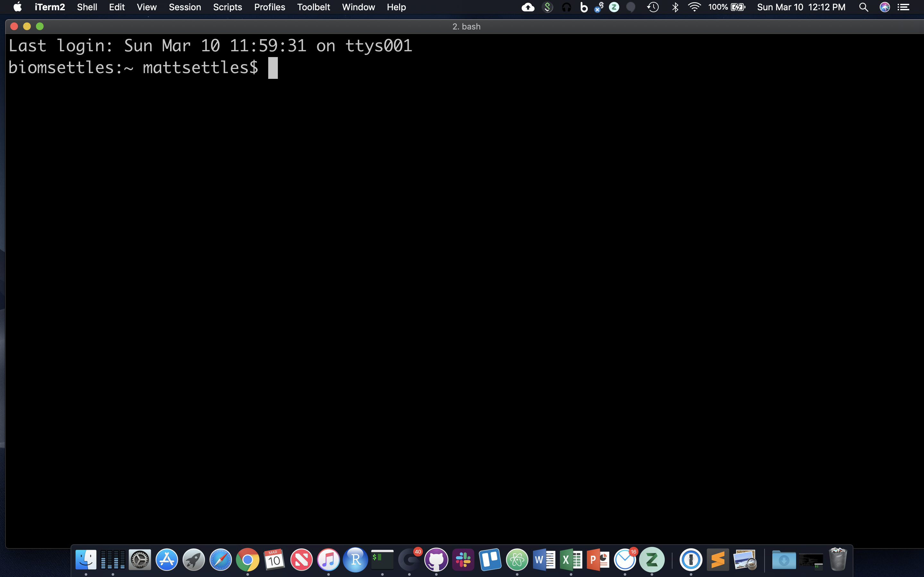Screen dimensions: 924x577
Task: Open Microsoft Excel from the Dock
Action: (x=571, y=559)
